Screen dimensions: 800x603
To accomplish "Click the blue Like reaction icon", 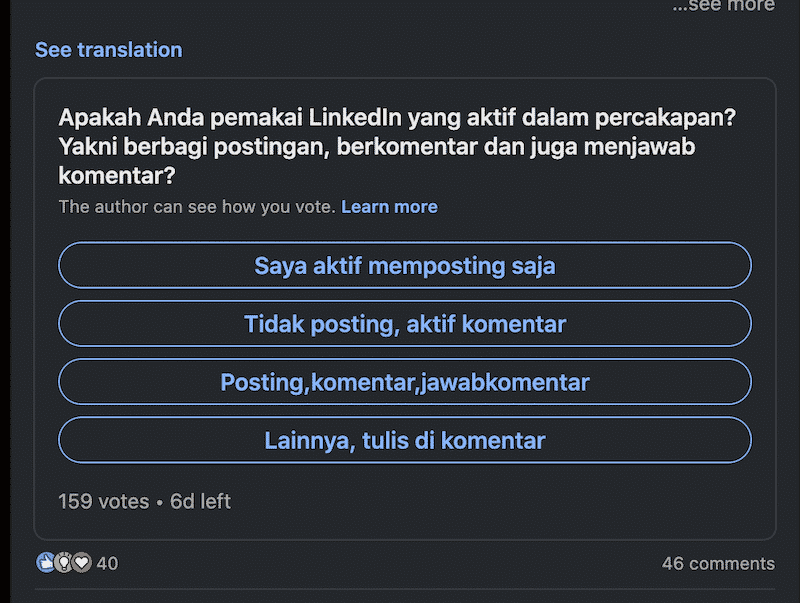I will click(x=45, y=563).
